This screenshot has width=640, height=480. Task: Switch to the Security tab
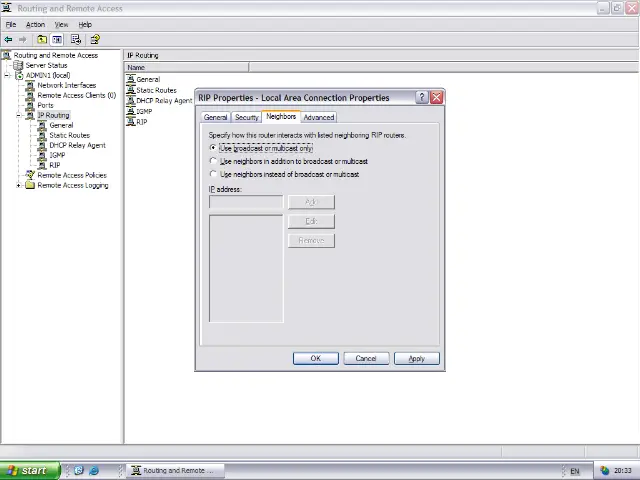247,118
